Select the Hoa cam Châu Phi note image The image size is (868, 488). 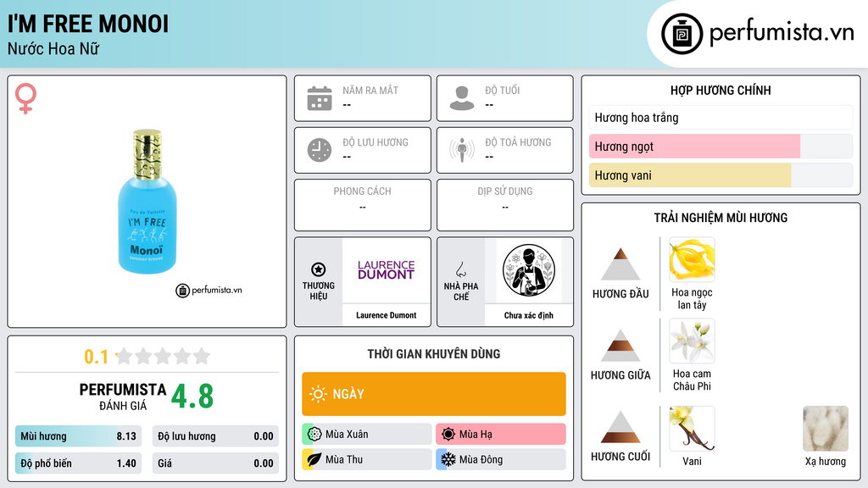coord(692,341)
